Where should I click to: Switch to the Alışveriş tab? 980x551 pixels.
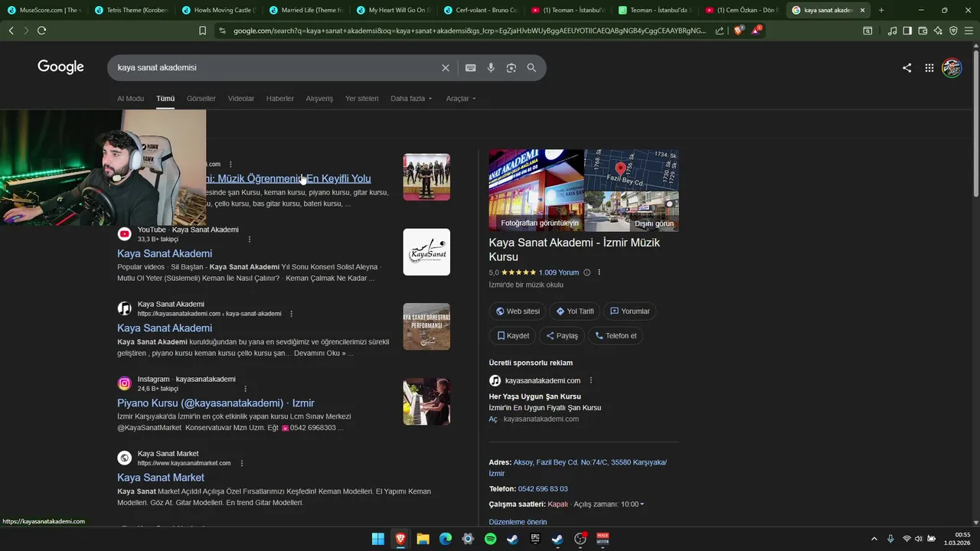(319, 99)
